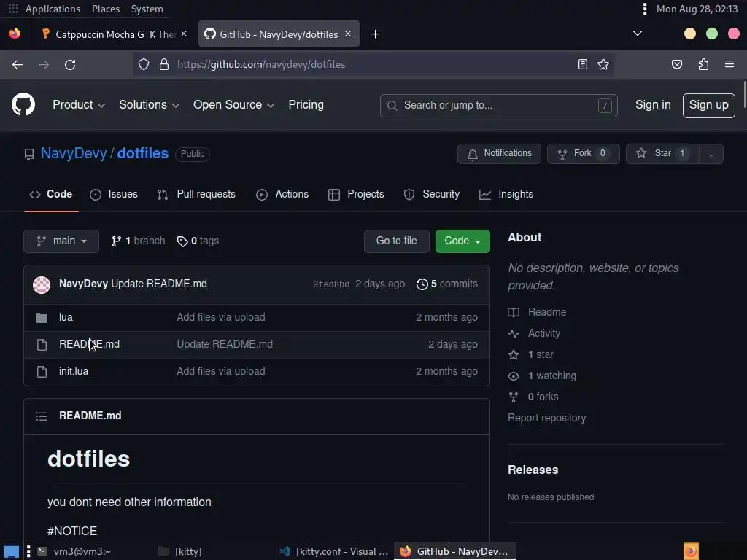Switch to vm3@vm3 terminal in taskbar
The height and width of the screenshot is (560, 747).
click(74, 551)
